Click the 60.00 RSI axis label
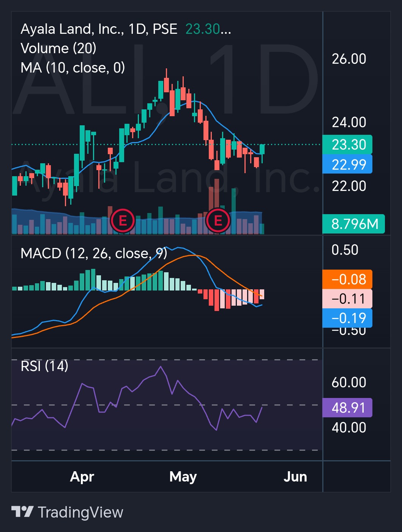 (349, 382)
